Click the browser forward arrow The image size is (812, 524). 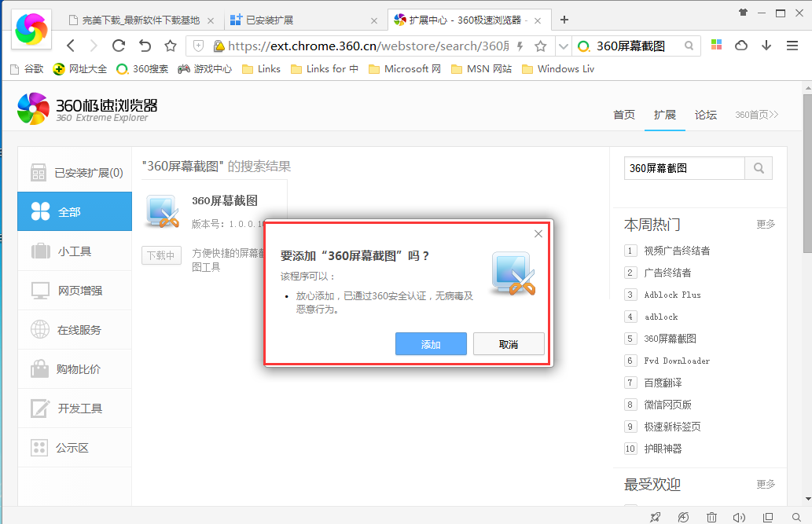point(94,46)
